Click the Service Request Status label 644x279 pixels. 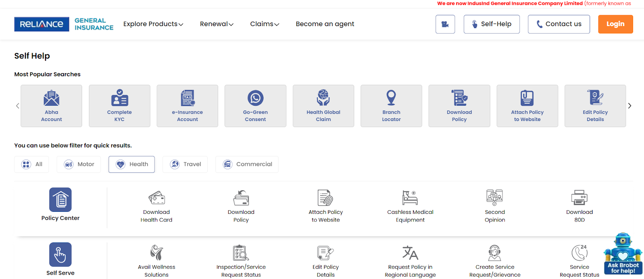click(x=579, y=271)
